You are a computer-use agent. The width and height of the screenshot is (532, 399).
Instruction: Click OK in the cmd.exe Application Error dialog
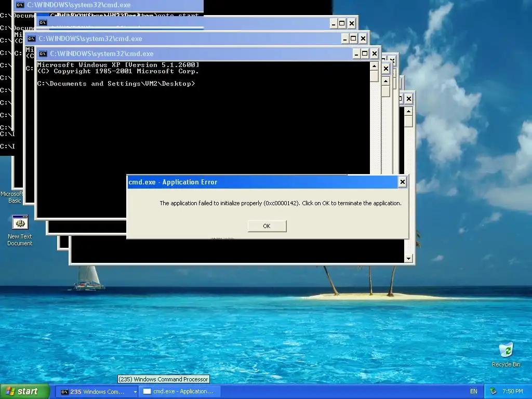click(267, 226)
